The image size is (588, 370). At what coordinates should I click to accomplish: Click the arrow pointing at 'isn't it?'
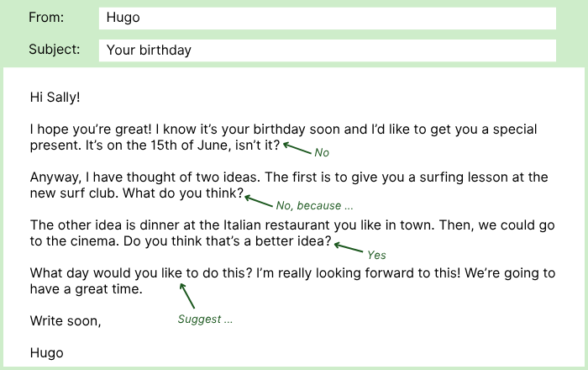coord(297,148)
